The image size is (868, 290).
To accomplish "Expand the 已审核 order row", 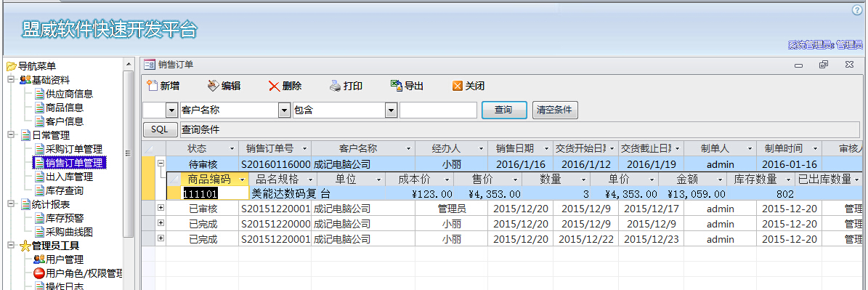I will 161,208.
